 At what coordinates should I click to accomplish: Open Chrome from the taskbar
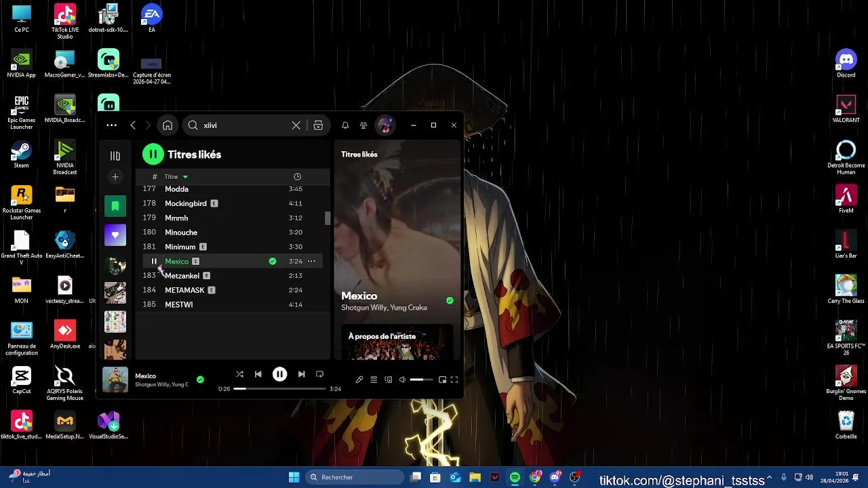[535, 477]
